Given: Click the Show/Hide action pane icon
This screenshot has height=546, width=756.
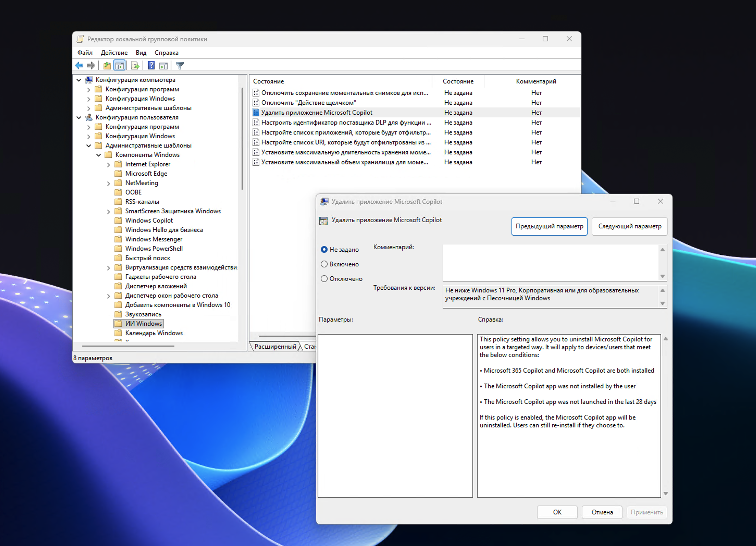Looking at the screenshot, I should coord(163,66).
